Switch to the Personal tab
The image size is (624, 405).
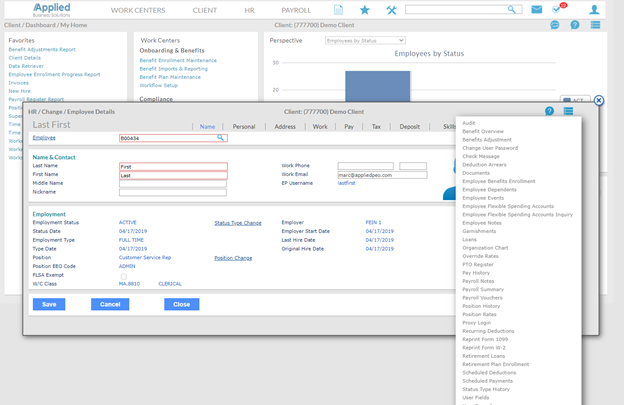coord(243,127)
